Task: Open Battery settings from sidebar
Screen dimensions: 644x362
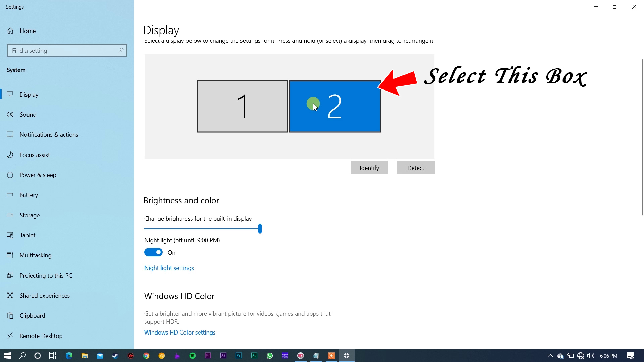Action: coord(29,195)
